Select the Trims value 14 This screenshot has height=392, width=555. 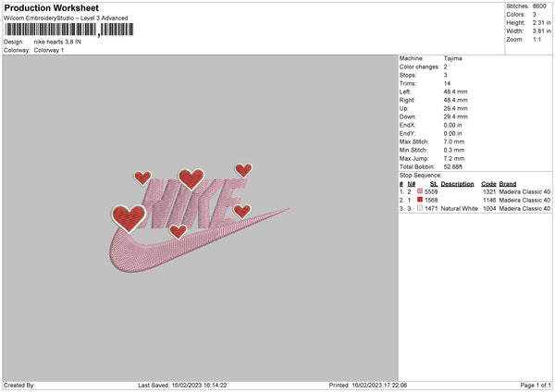click(x=447, y=83)
